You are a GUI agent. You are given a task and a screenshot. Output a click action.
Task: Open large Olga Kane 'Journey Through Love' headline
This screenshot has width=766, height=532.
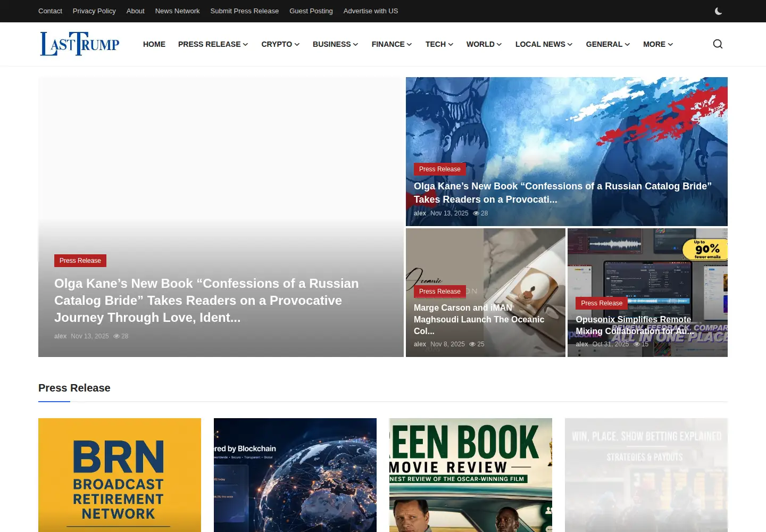[206, 301]
